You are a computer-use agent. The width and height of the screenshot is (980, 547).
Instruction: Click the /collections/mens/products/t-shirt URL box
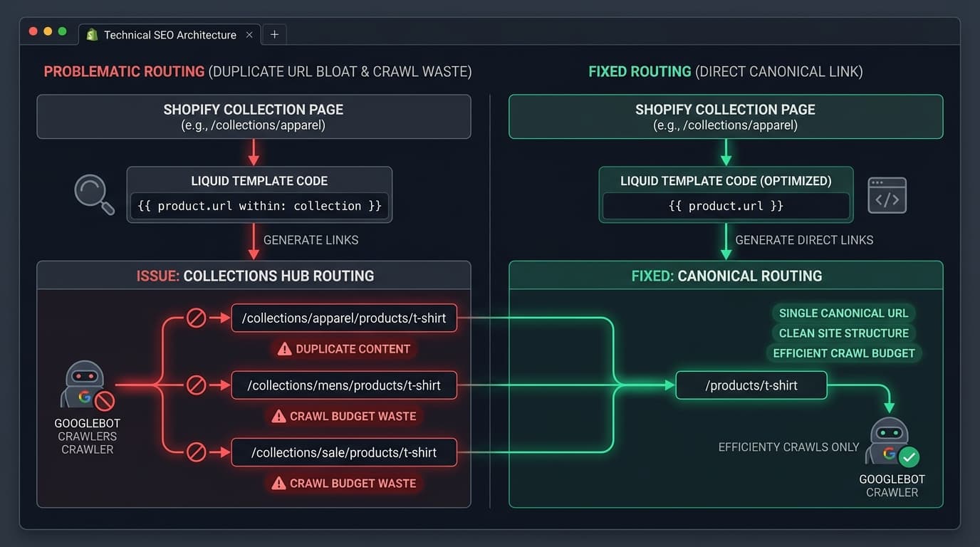click(344, 385)
